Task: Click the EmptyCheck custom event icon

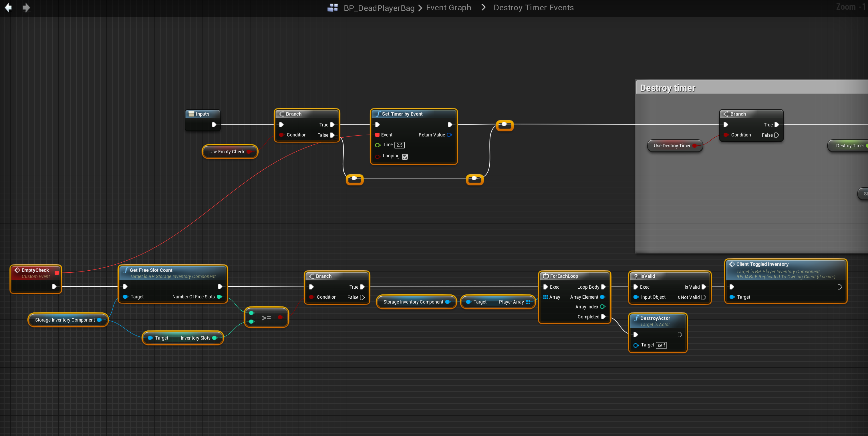Action: point(17,270)
